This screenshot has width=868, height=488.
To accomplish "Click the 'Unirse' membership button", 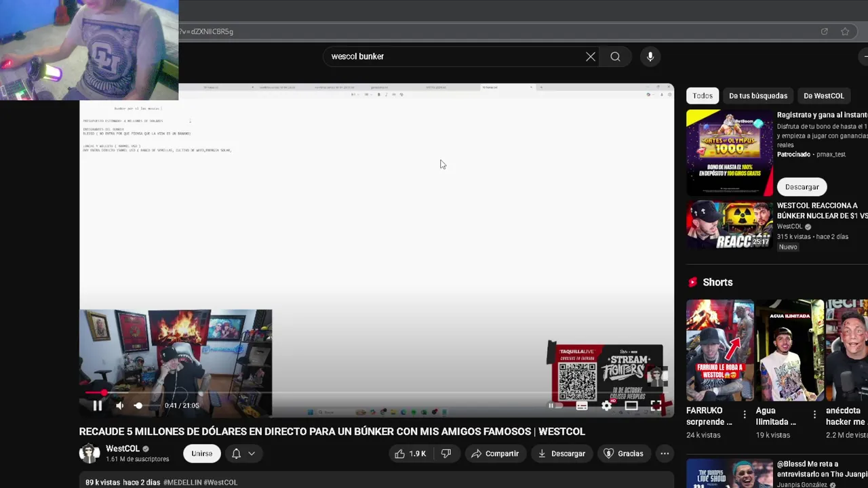I will 201,453.
